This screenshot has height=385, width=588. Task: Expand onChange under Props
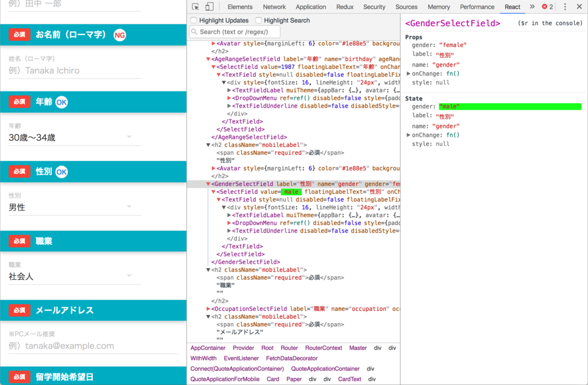click(408, 74)
